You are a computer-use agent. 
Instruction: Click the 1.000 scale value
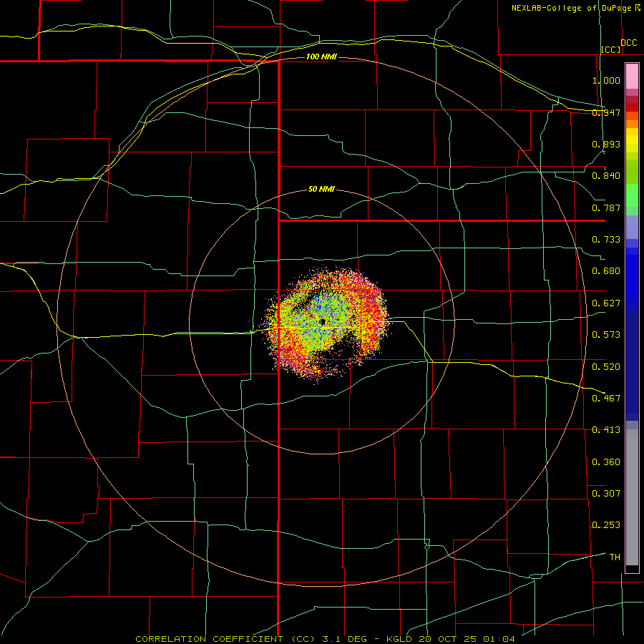[606, 80]
